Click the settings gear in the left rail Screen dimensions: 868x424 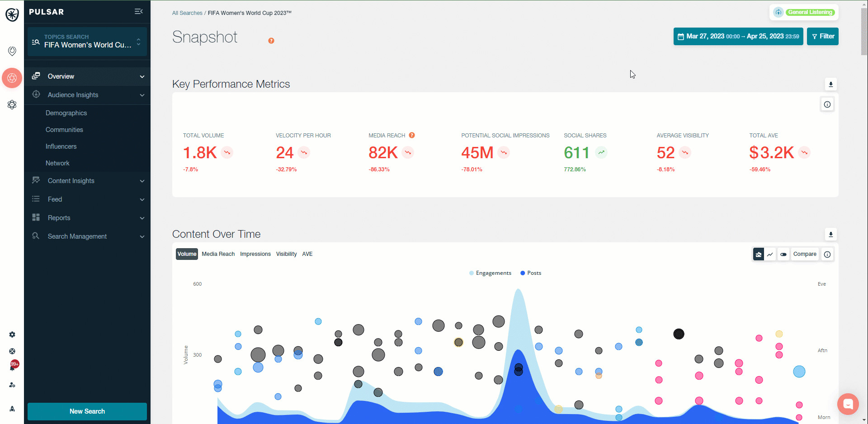[12, 334]
